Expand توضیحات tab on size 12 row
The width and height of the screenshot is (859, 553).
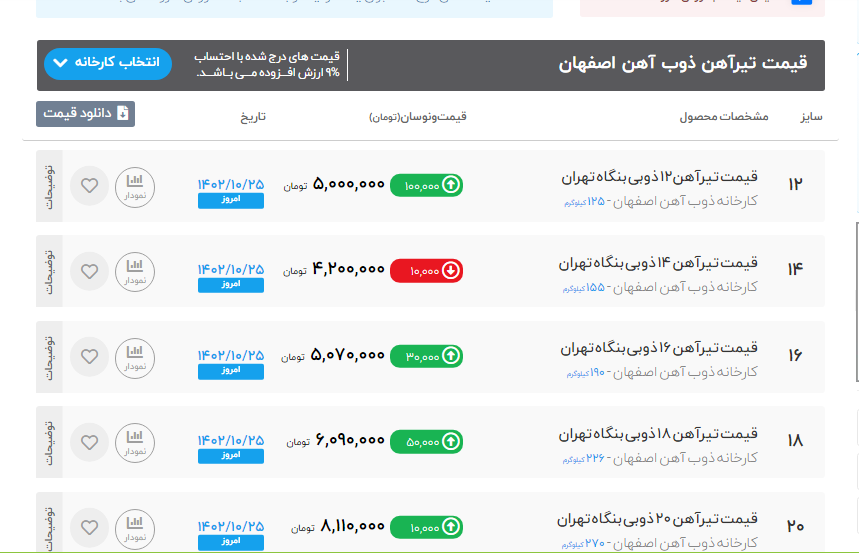click(x=49, y=186)
